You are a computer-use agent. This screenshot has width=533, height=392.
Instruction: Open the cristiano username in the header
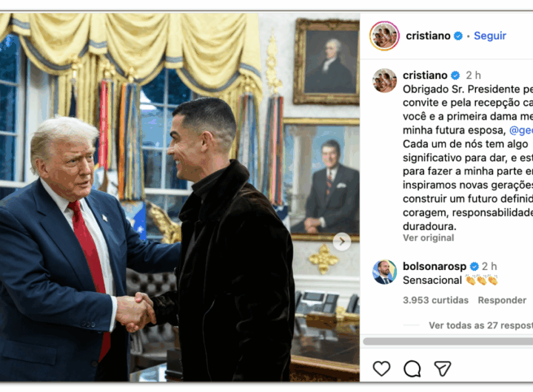(428, 36)
